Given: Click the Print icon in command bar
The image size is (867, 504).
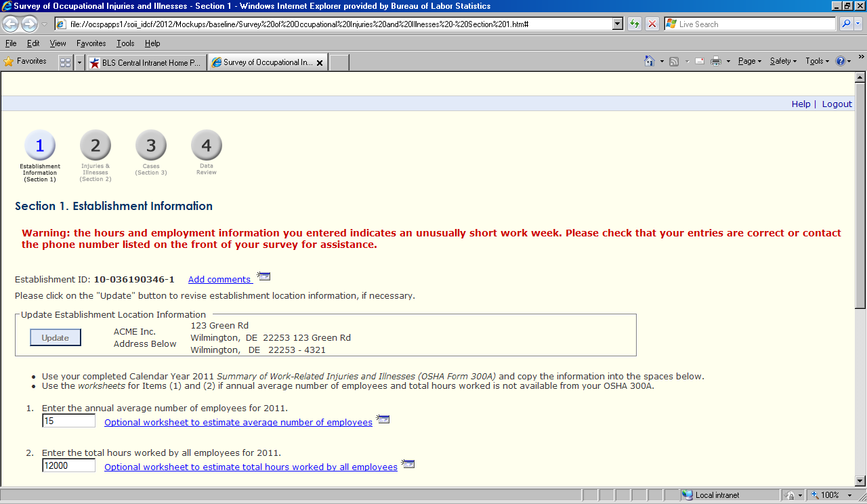Looking at the screenshot, I should coord(716,61).
